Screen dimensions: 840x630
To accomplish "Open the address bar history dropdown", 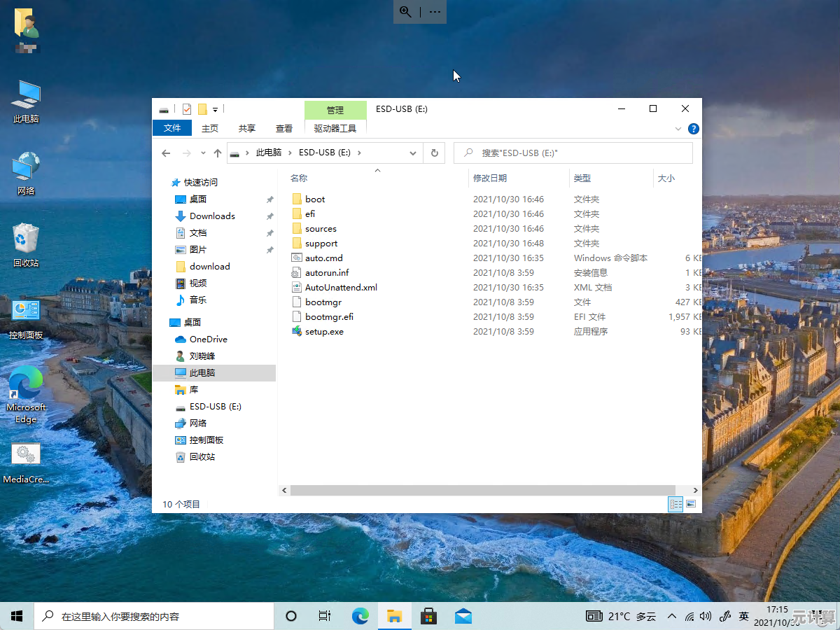I will (x=412, y=153).
